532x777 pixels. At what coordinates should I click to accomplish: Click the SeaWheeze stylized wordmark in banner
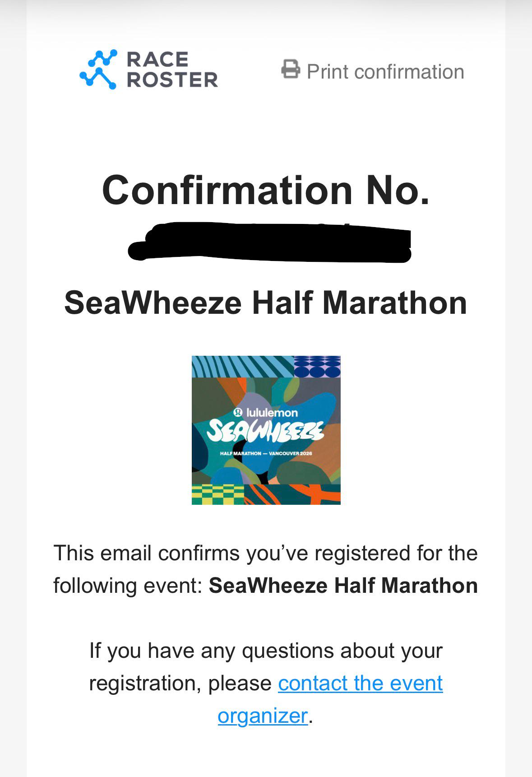(265, 432)
